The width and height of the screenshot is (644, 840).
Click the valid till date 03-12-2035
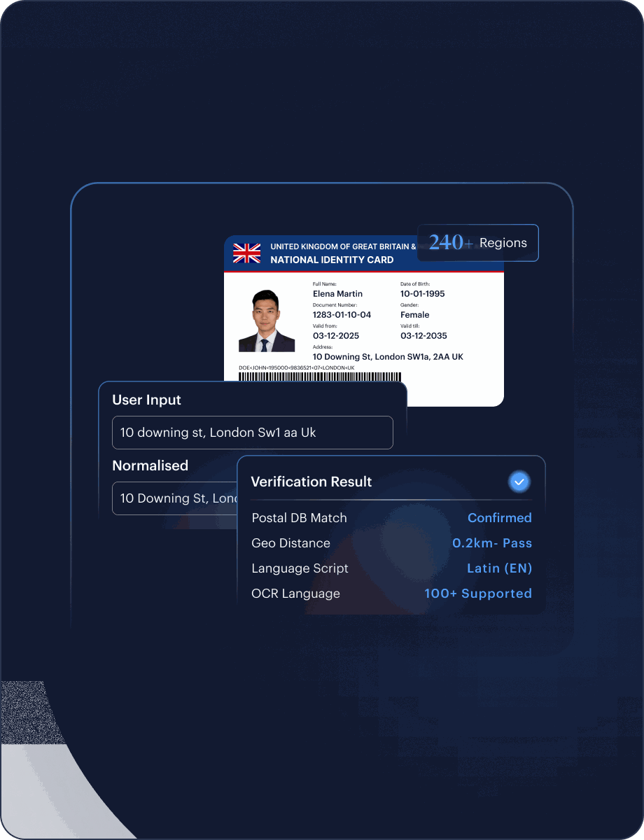point(423,336)
